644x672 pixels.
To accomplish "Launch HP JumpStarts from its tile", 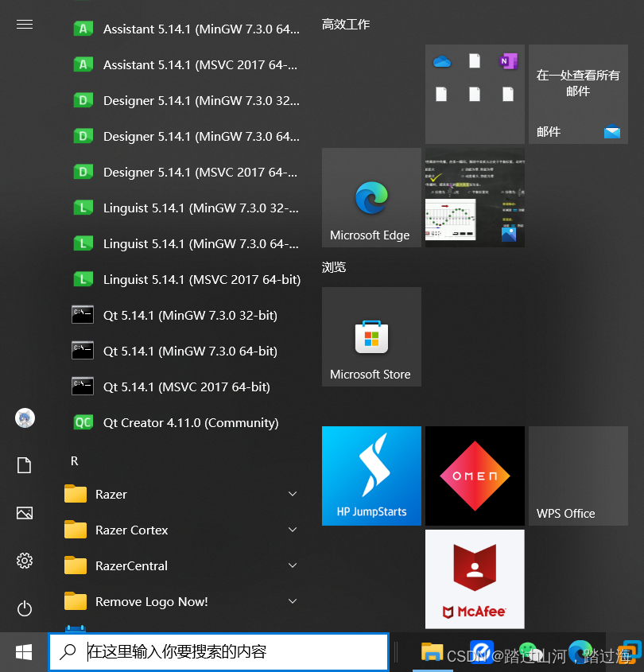I will point(370,476).
